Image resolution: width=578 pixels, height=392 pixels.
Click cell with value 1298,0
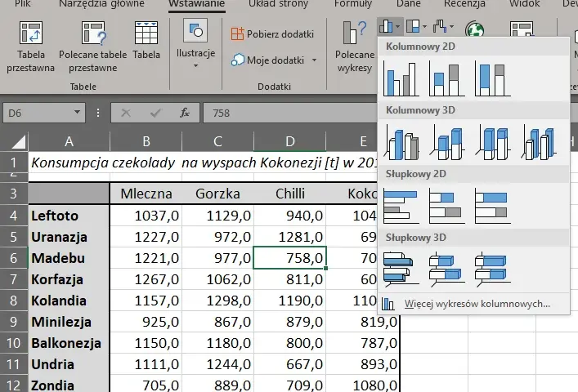click(x=217, y=301)
